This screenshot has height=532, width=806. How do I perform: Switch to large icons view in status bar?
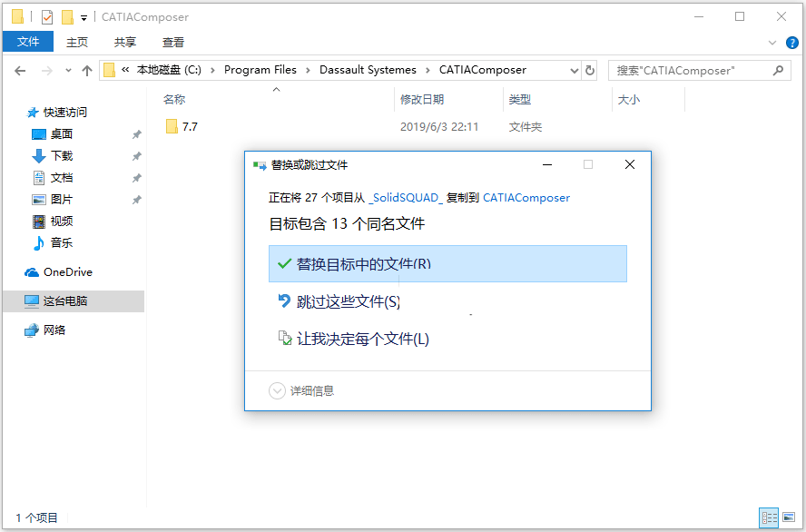789,517
